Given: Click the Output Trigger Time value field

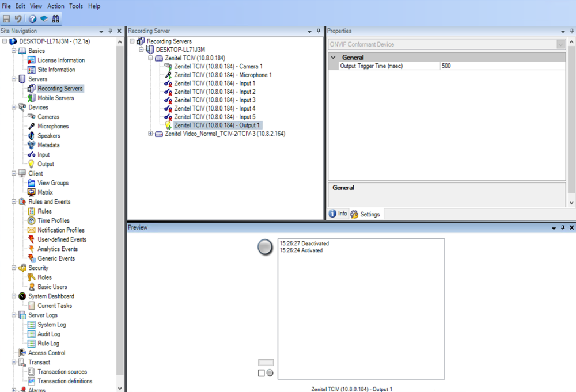Looking at the screenshot, I should 502,66.
